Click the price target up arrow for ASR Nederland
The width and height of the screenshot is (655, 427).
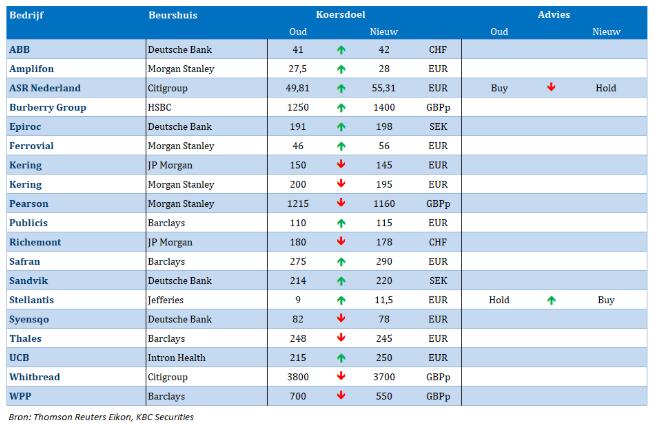click(341, 89)
